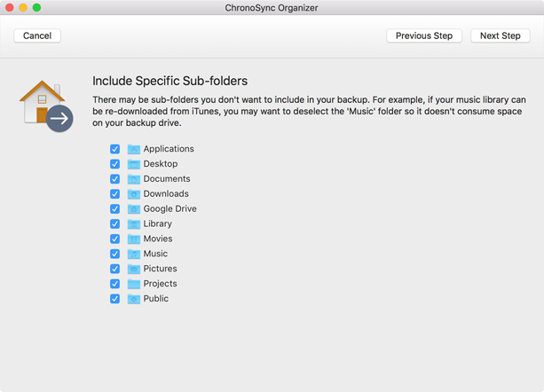This screenshot has height=392, width=544.
Task: Disable the Library folder checkbox
Action: [114, 223]
